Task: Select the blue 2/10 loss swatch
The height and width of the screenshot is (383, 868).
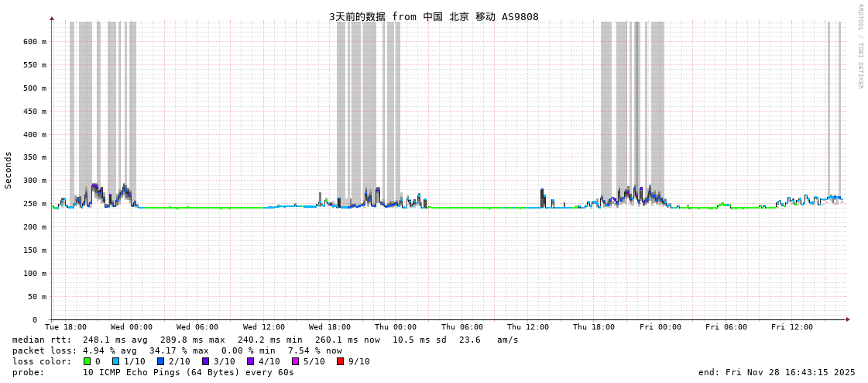Action: coord(161,361)
